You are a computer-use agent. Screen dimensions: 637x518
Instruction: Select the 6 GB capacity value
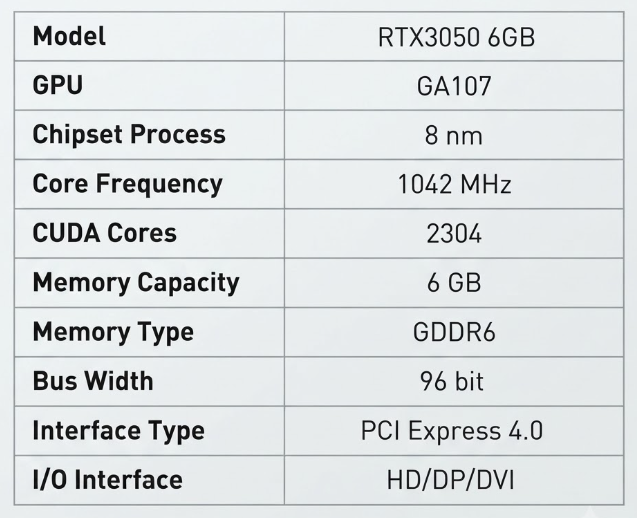pos(454,283)
